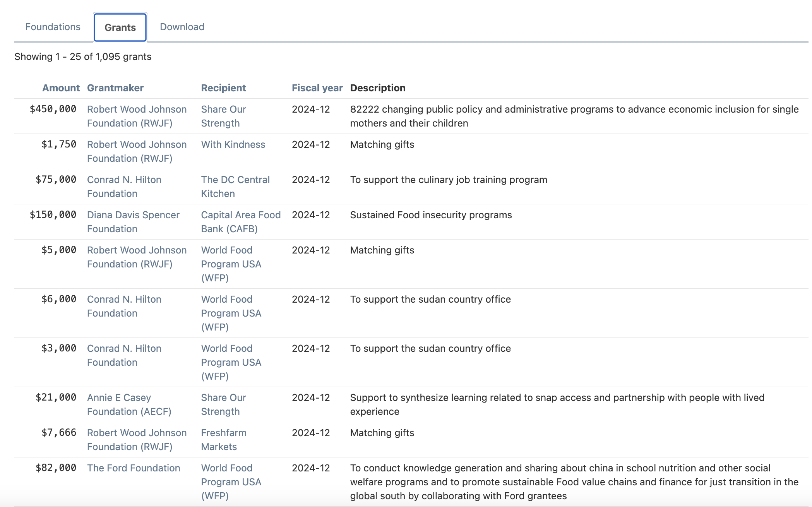The width and height of the screenshot is (812, 507).
Task: Click 'To support the culinary job training program'
Action: (449, 180)
